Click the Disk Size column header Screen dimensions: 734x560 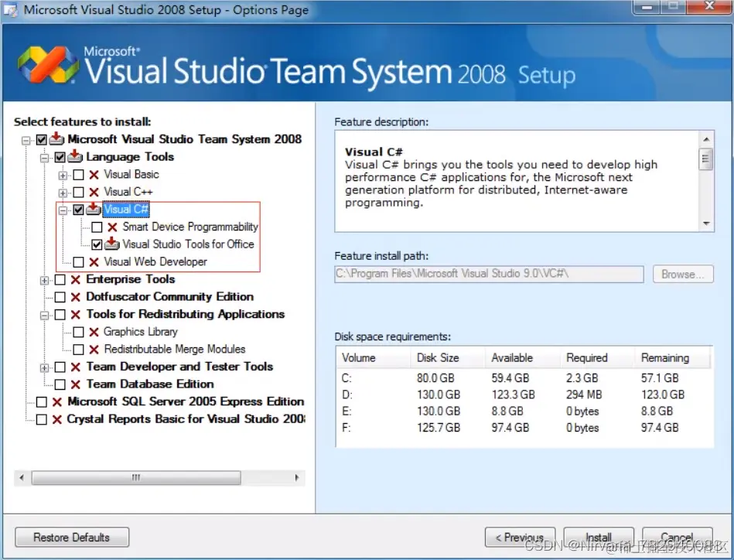pyautogui.click(x=448, y=357)
